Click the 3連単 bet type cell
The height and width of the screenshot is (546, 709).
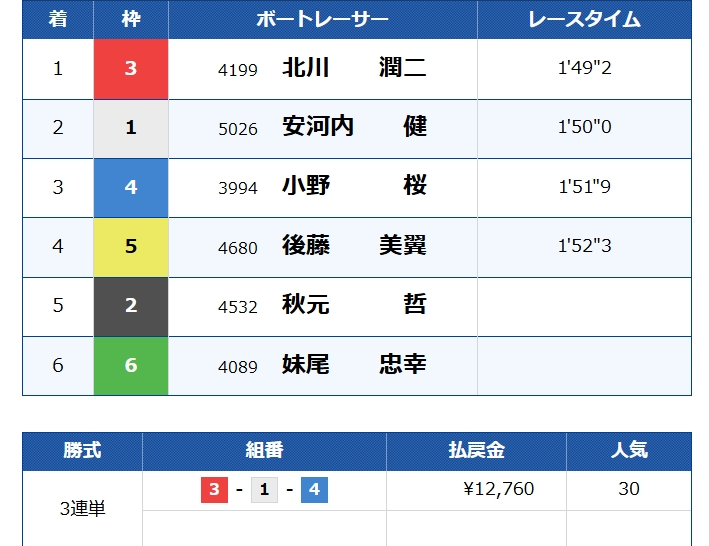coord(82,508)
